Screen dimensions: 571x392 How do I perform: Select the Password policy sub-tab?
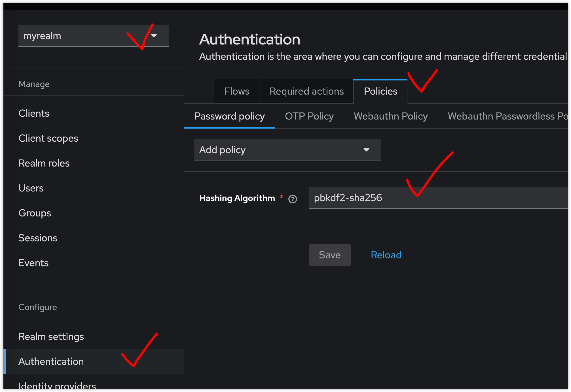pos(229,116)
